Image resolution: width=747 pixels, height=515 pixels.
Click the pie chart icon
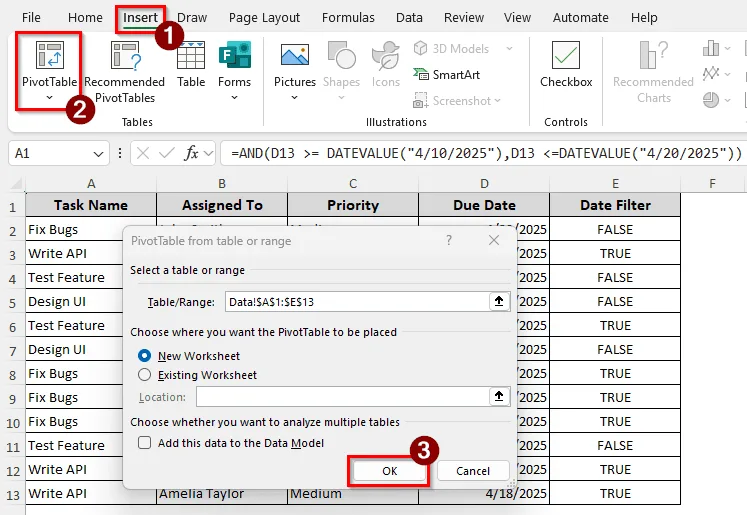tap(711, 100)
